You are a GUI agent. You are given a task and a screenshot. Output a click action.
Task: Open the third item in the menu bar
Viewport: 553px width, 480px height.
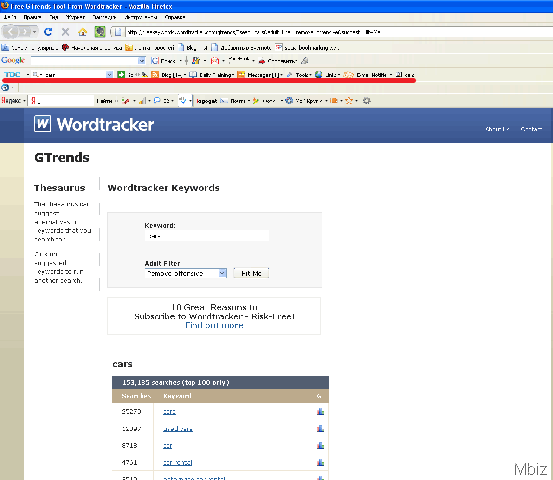coord(54,17)
